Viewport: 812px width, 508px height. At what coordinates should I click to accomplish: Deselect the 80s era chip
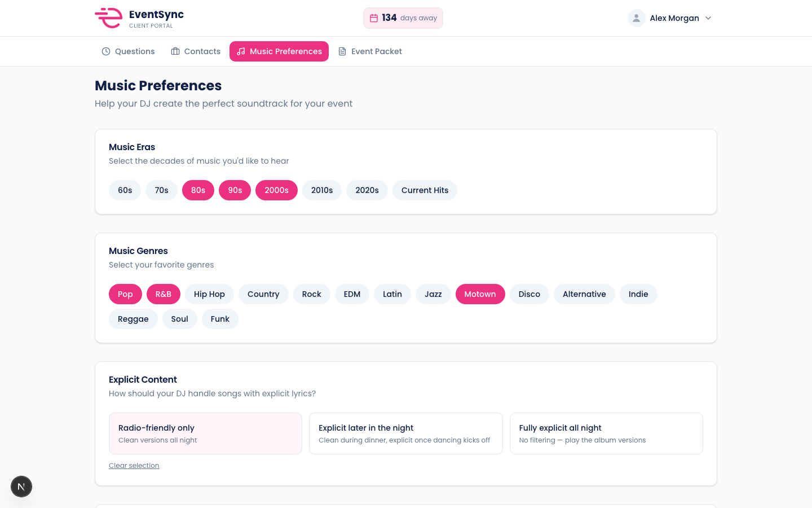coord(198,190)
